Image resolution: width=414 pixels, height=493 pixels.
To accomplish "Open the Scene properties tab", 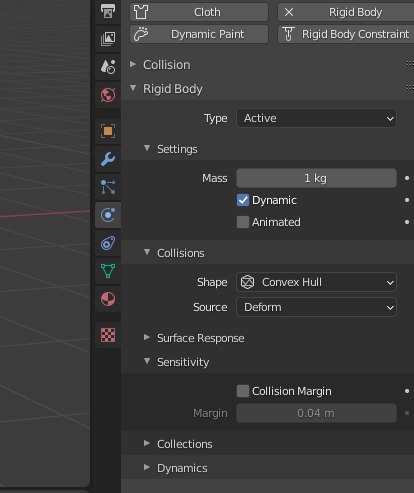I will 108,67.
